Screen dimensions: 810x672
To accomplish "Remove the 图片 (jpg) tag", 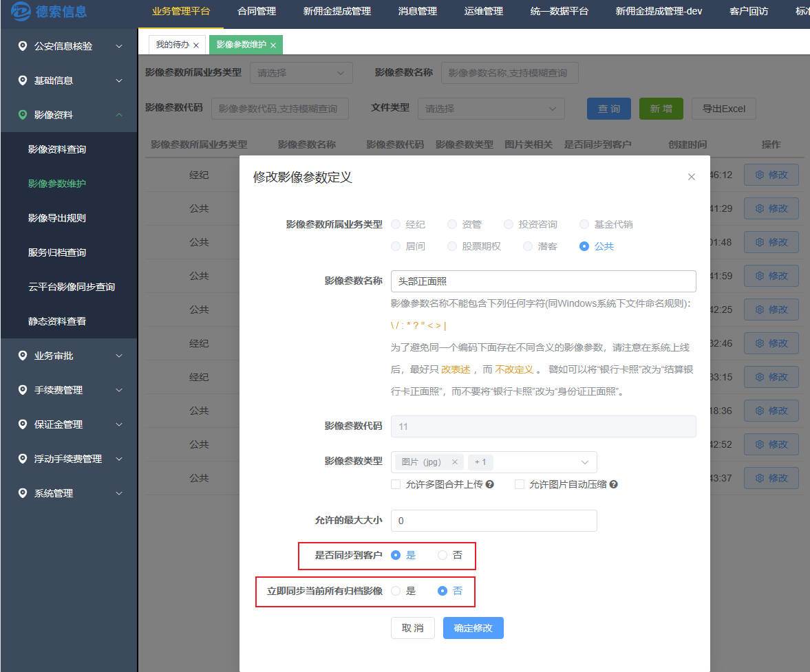I will [x=455, y=462].
